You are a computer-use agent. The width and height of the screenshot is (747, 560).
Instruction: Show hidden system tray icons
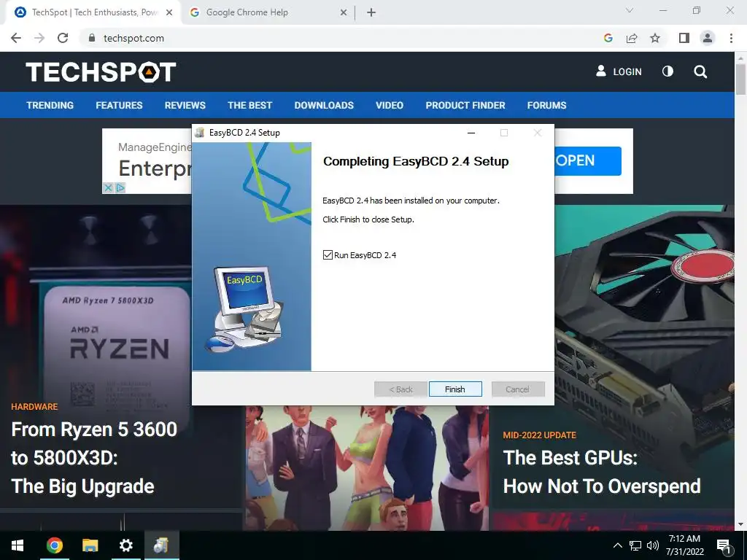coord(617,545)
